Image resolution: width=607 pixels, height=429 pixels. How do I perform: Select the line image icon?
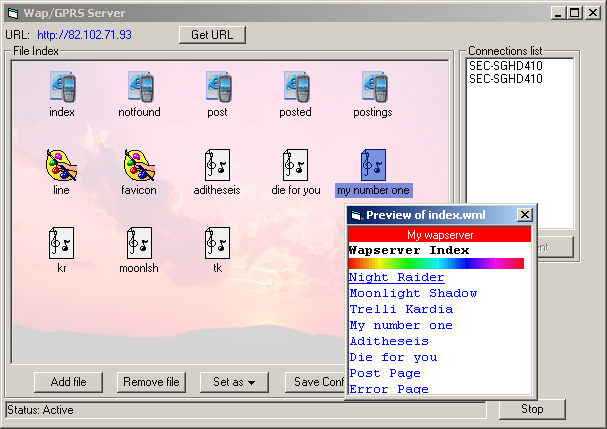(62, 164)
